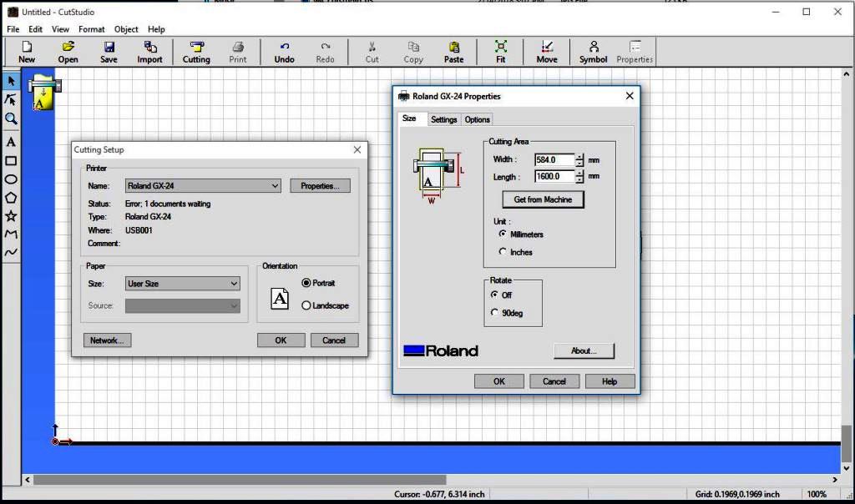The image size is (855, 504).
Task: Click Cancel in the Cutting Setup dialog
Action: pos(334,340)
